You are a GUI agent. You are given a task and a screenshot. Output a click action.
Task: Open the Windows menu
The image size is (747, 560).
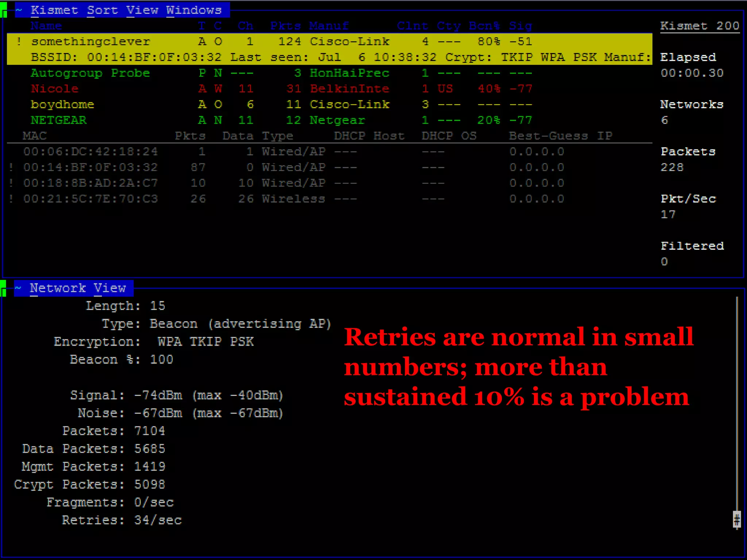pyautogui.click(x=194, y=10)
